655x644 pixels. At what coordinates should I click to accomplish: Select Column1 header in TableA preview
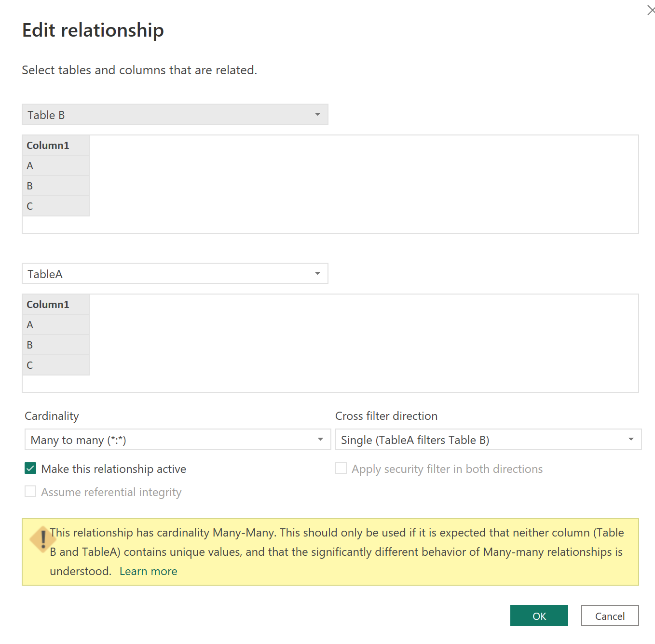coord(56,304)
